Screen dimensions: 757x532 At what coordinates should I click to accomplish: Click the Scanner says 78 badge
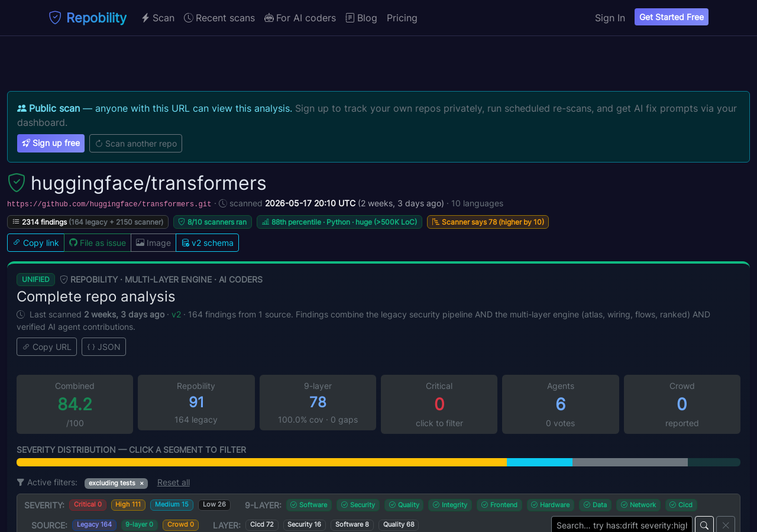488,222
